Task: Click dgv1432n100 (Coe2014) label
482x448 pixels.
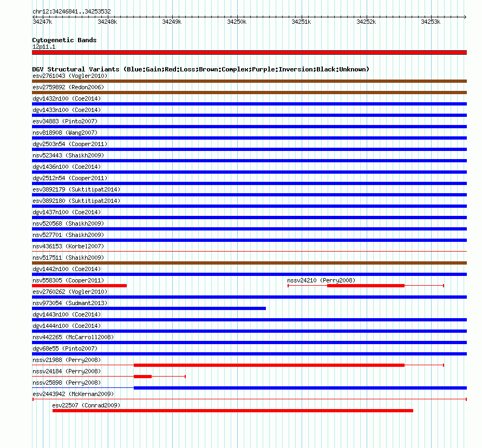Action: [x=67, y=98]
